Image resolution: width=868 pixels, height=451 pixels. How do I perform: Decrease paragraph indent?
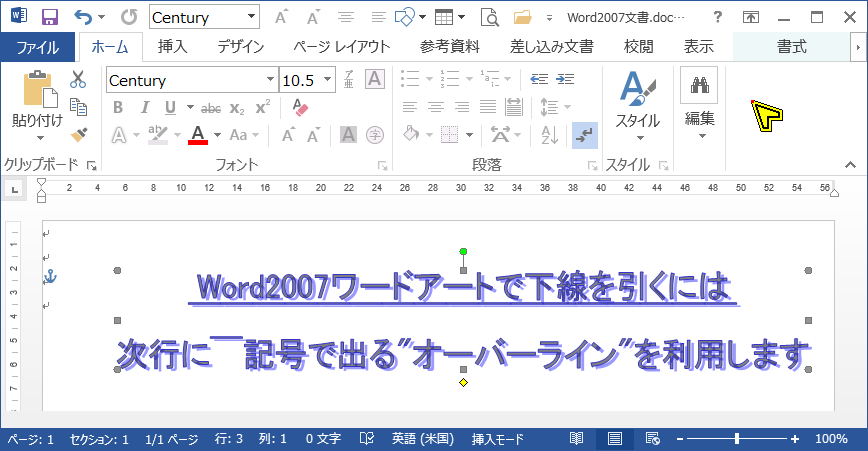pyautogui.click(x=539, y=79)
